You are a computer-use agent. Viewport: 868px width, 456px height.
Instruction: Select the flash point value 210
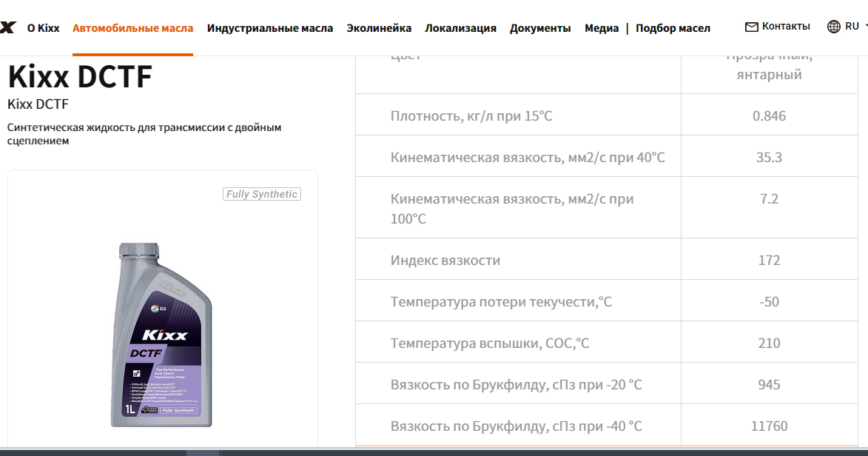click(769, 343)
